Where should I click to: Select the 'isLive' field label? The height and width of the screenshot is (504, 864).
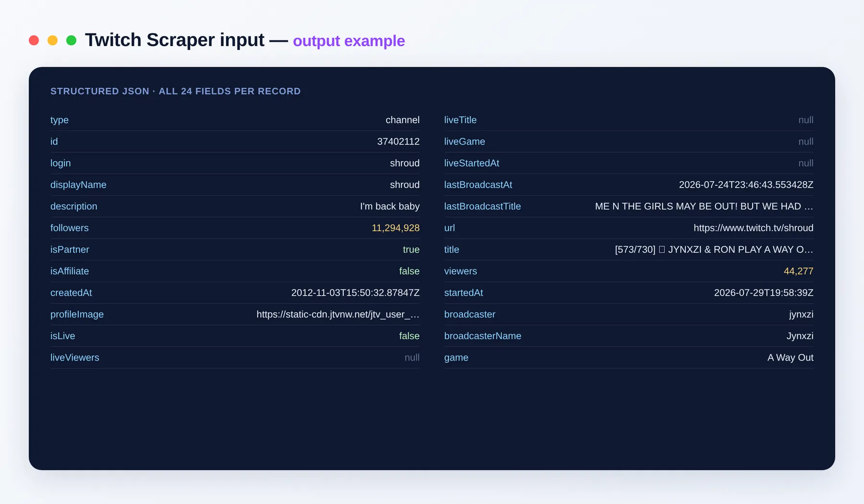coord(62,336)
